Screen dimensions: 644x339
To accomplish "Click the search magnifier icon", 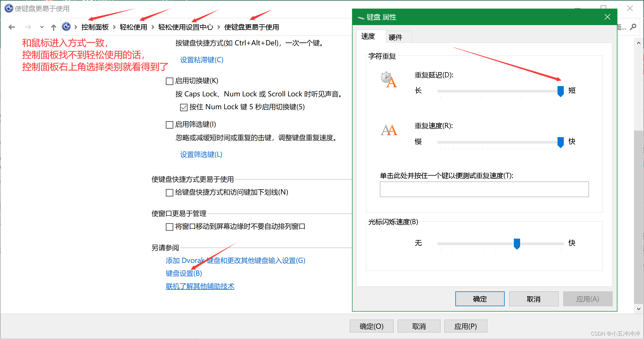I will coord(633,27).
